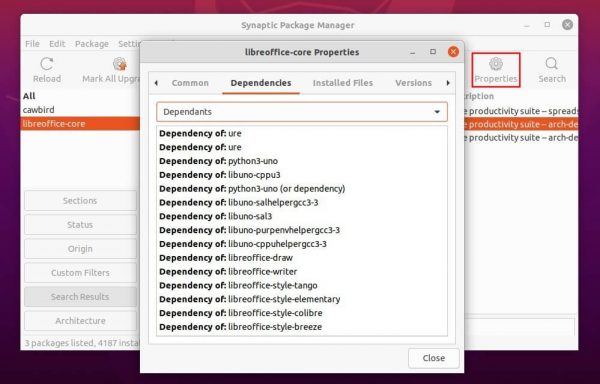Select dependency row libuno-purpenvhelpergcc3-3
Screen dimensions: 600x384
click(x=302, y=230)
